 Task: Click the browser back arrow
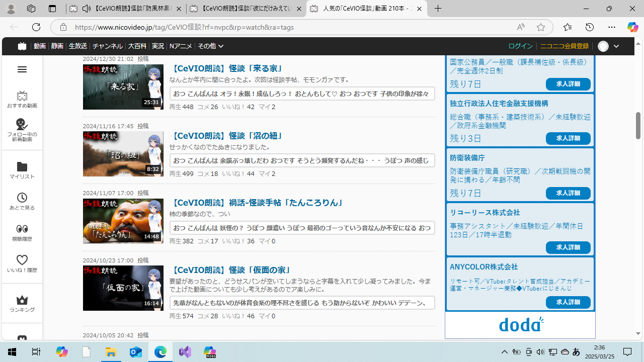[14, 27]
